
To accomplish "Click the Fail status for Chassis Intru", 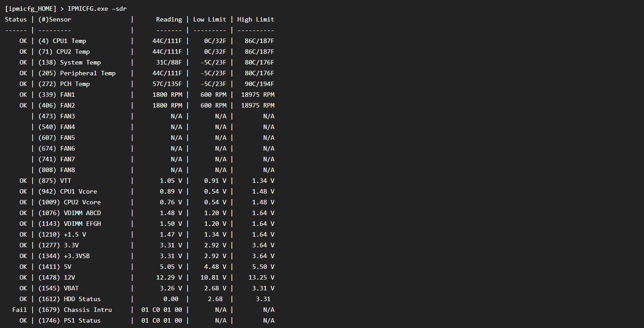I will point(19,310).
